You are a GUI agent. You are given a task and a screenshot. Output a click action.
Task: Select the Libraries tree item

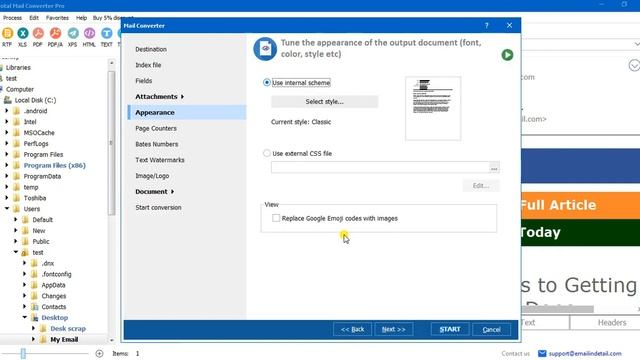coord(18,67)
